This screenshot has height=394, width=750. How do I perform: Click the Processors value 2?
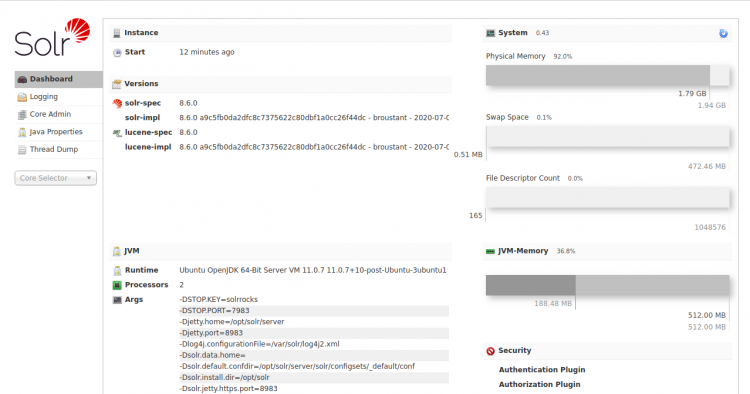tap(182, 285)
